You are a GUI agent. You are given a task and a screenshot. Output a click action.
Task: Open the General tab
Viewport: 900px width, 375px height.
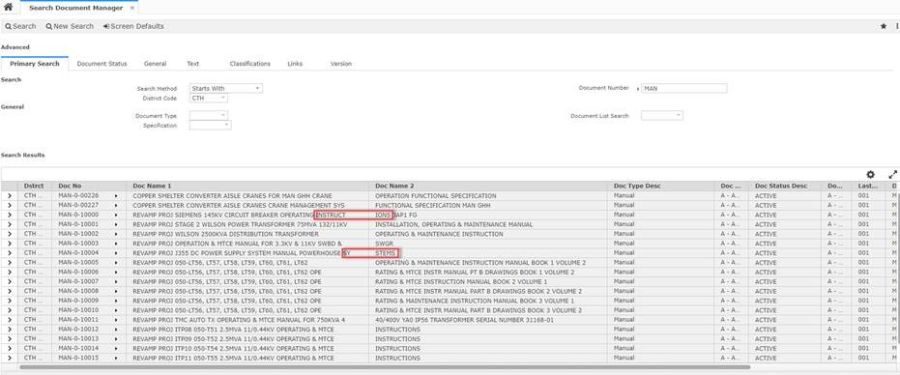pos(155,64)
